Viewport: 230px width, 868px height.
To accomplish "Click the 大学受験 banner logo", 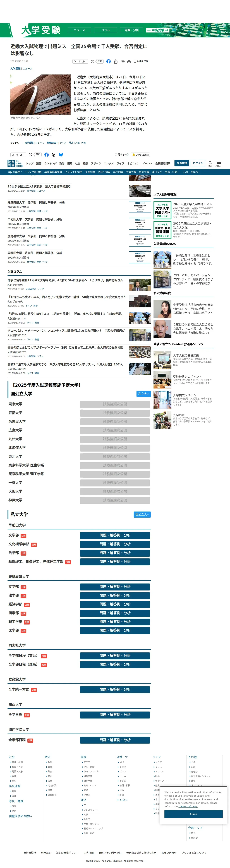I will pyautogui.click(x=40, y=30).
